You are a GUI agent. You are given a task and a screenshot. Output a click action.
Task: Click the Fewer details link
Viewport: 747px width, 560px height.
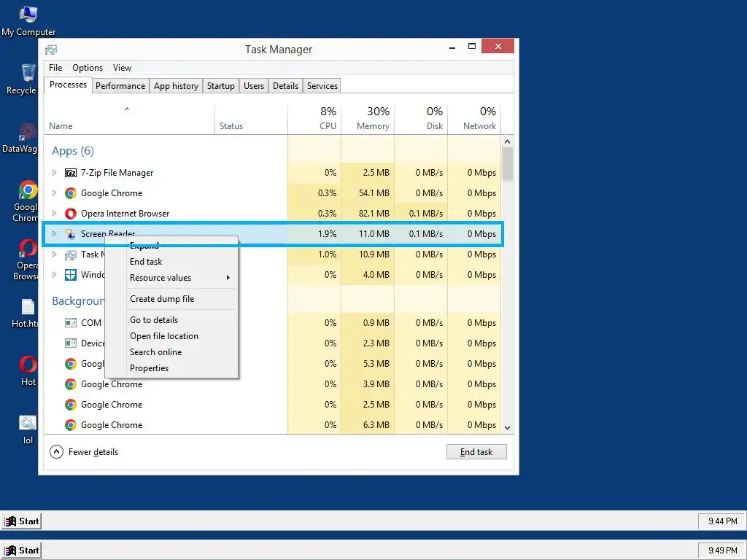tap(93, 452)
